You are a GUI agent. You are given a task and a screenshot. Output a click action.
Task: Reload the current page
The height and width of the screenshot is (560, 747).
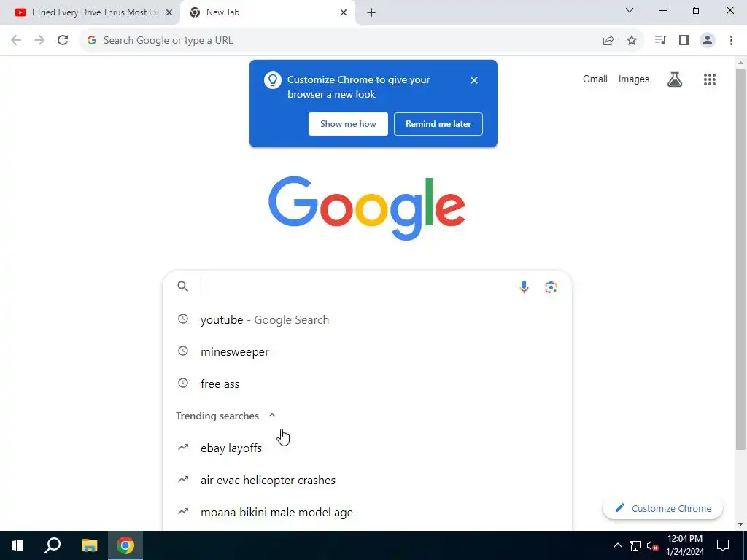coord(63,41)
